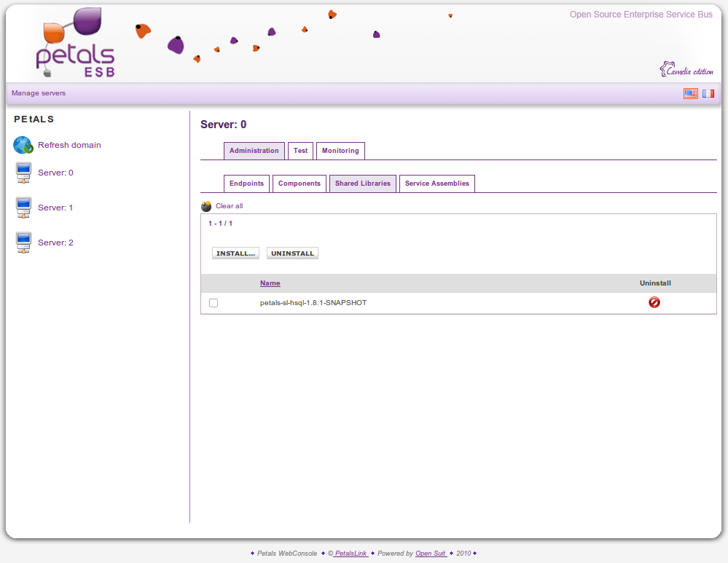Open the Administration tab
The image size is (728, 563).
pos(254,151)
